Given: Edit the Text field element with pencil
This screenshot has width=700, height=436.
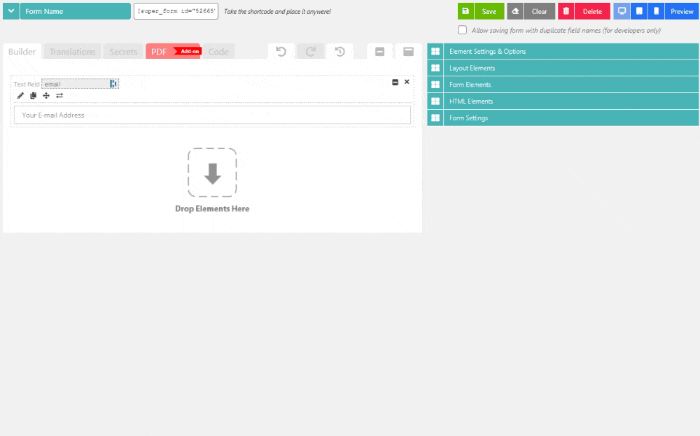Looking at the screenshot, I should pyautogui.click(x=20, y=96).
